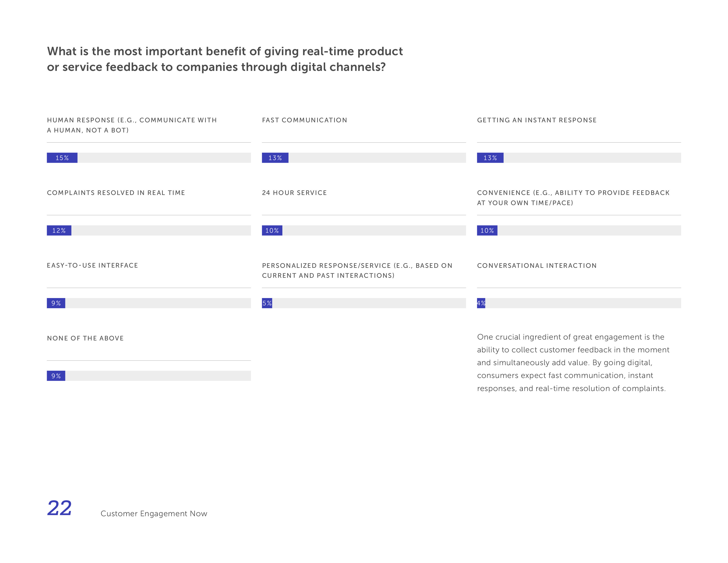Click the 'Fast Communication' label
This screenshot has height=563, width=728.
point(304,120)
